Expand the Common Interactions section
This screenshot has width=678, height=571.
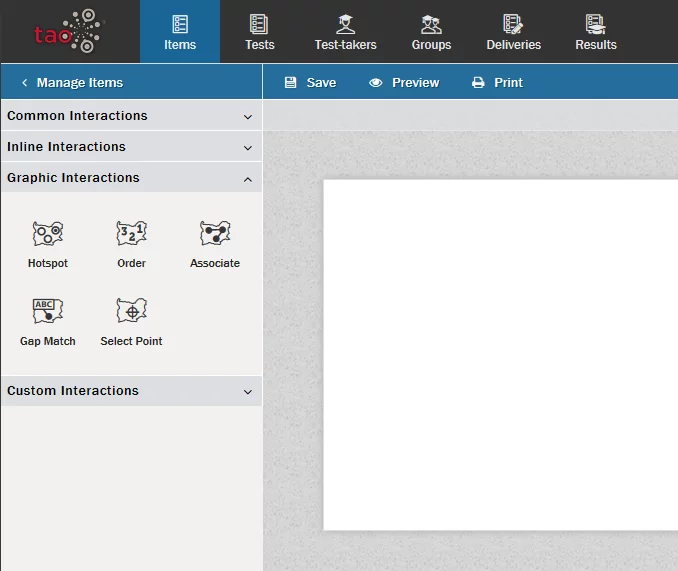(131, 116)
